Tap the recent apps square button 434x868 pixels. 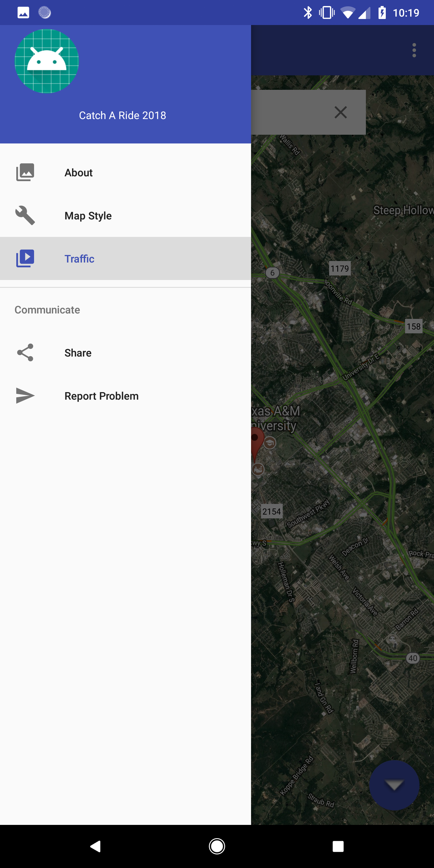pyautogui.click(x=338, y=846)
